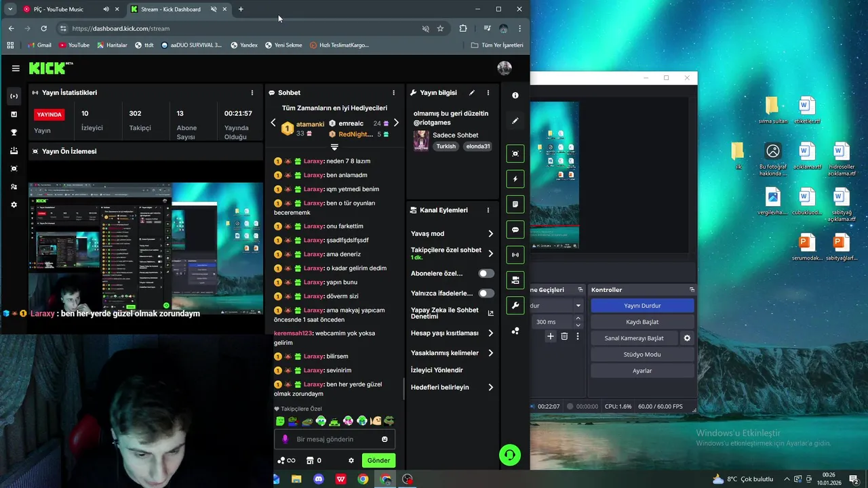Screen dimensions: 868x488
Task: Open Yayın İstatistikleri three-dot menu
Action: click(x=252, y=93)
